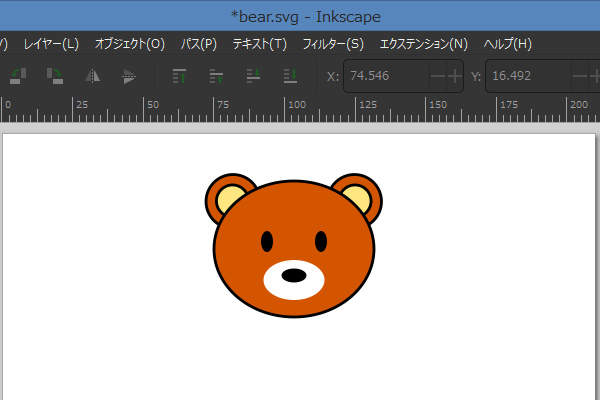Lower the selection to bottom

click(290, 76)
